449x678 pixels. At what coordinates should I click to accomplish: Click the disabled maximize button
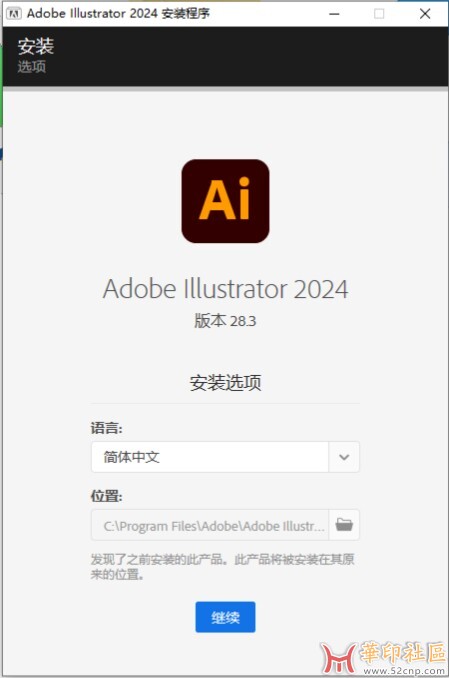(x=379, y=14)
